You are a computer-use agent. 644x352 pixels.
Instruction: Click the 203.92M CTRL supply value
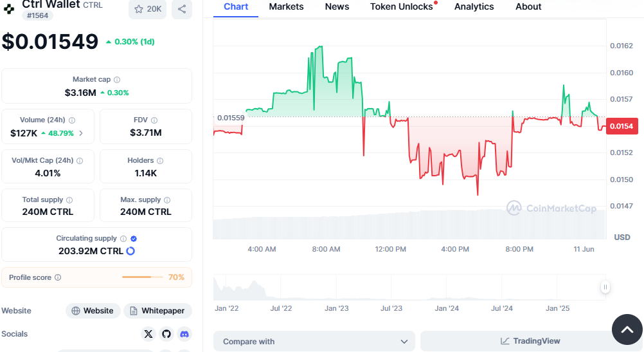pyautogui.click(x=91, y=251)
